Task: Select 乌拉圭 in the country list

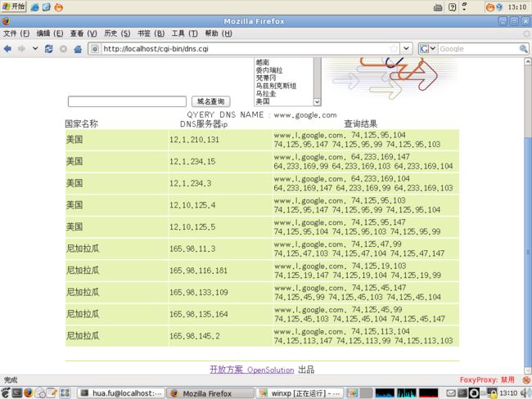Action: (x=266, y=93)
